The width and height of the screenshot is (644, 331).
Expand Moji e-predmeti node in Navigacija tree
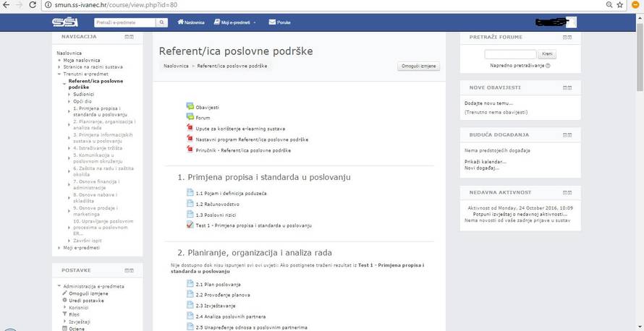tap(59, 248)
